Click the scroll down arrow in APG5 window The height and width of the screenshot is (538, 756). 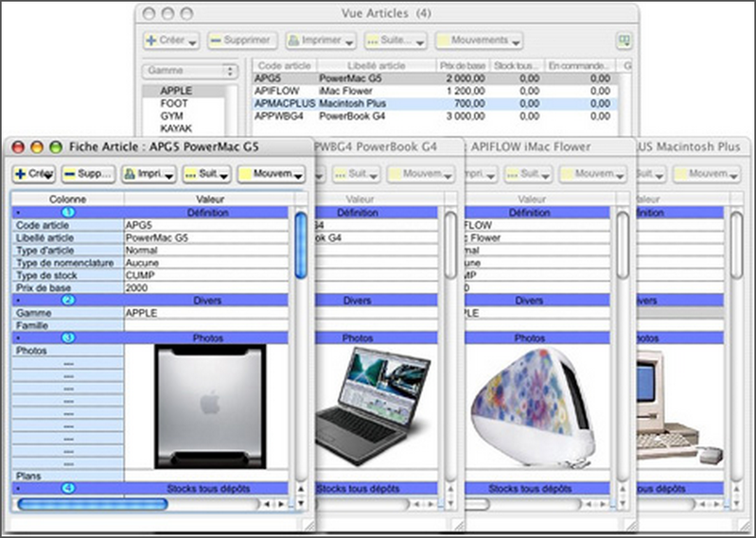point(301,503)
